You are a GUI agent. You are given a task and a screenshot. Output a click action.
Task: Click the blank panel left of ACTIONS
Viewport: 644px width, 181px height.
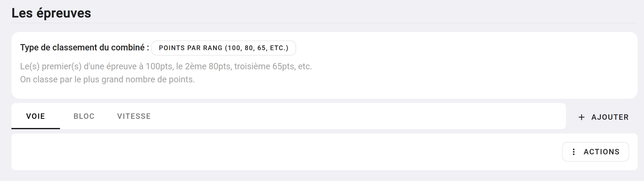coord(270,152)
